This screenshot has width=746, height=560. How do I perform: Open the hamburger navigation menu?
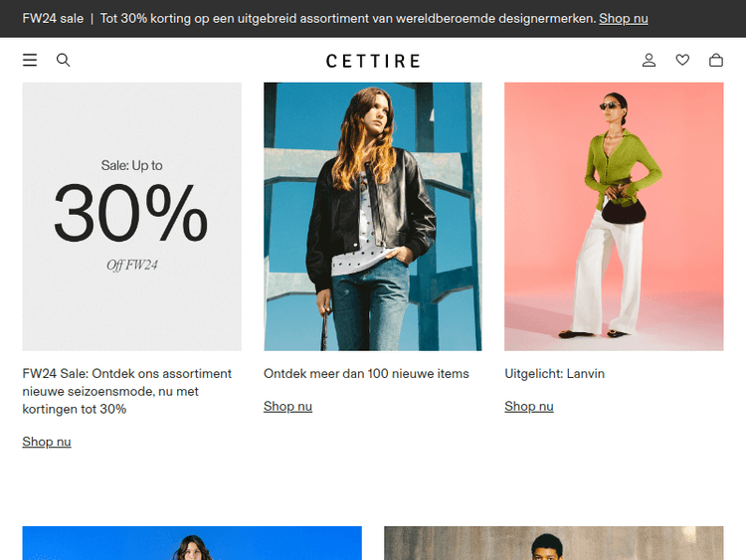(x=30, y=60)
